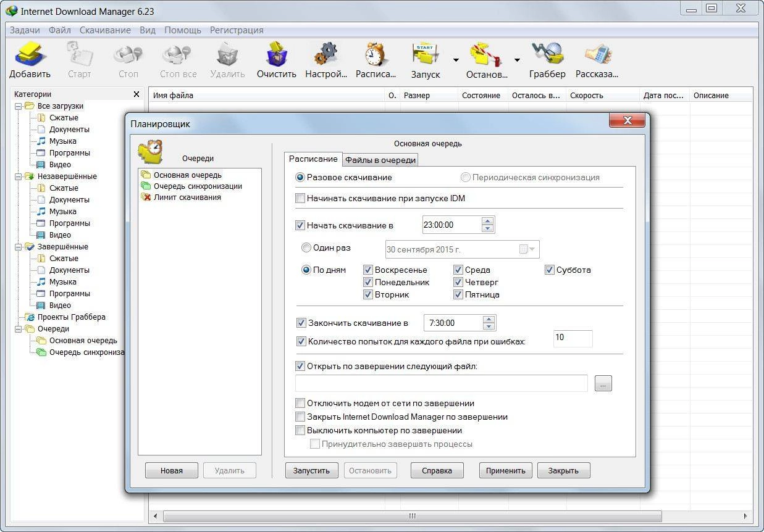Close the Категории panel with X
The image size is (764, 532).
click(x=136, y=94)
